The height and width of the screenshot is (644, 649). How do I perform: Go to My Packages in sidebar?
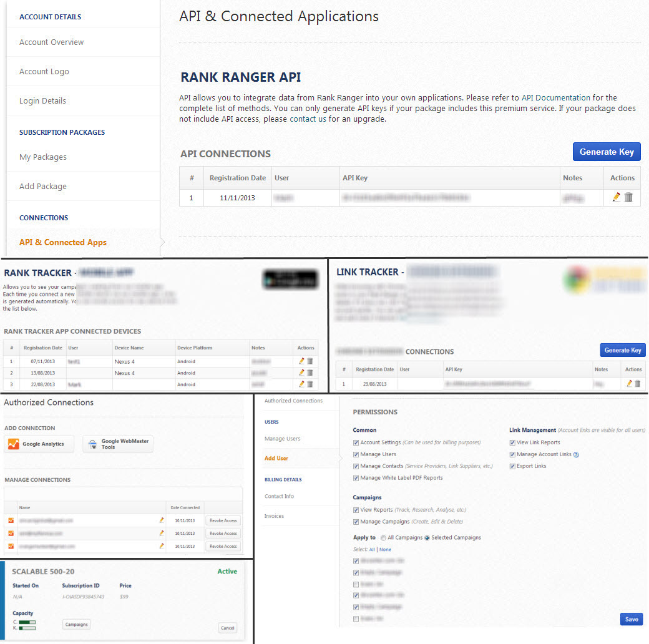(x=43, y=157)
